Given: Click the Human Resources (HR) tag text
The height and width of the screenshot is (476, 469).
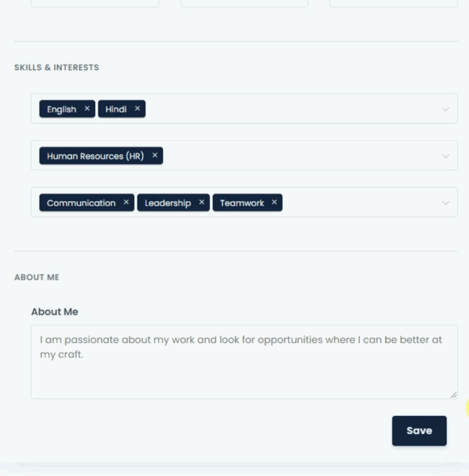Looking at the screenshot, I should (x=95, y=156).
